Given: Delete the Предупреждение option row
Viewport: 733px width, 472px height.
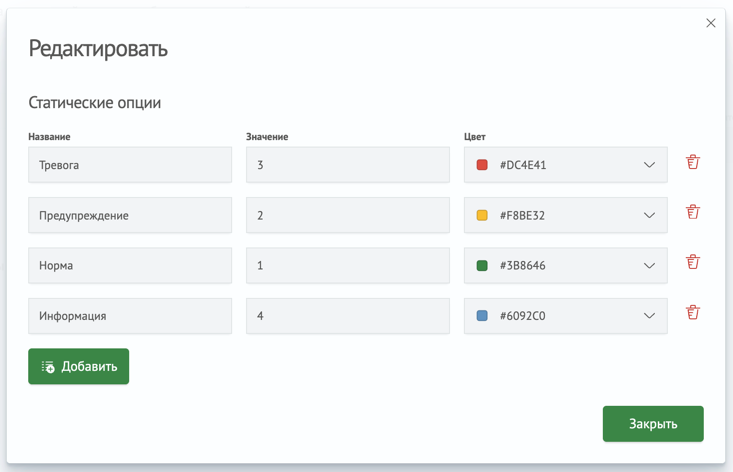Looking at the screenshot, I should pyautogui.click(x=692, y=212).
